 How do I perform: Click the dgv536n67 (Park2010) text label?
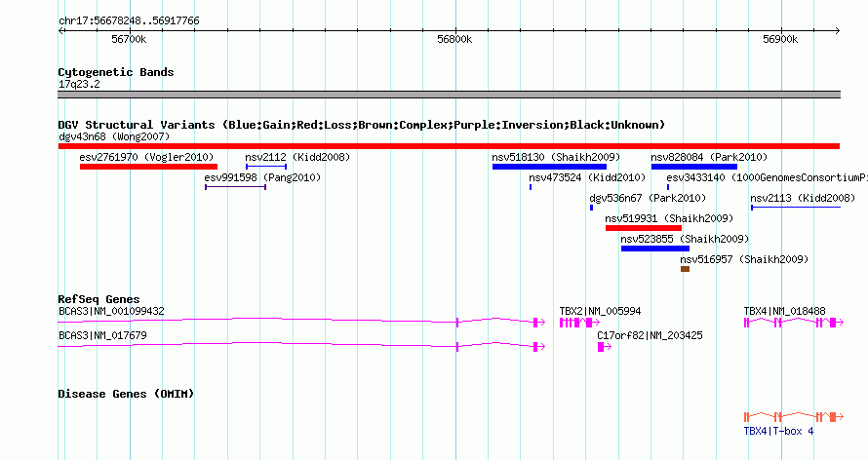click(x=648, y=198)
